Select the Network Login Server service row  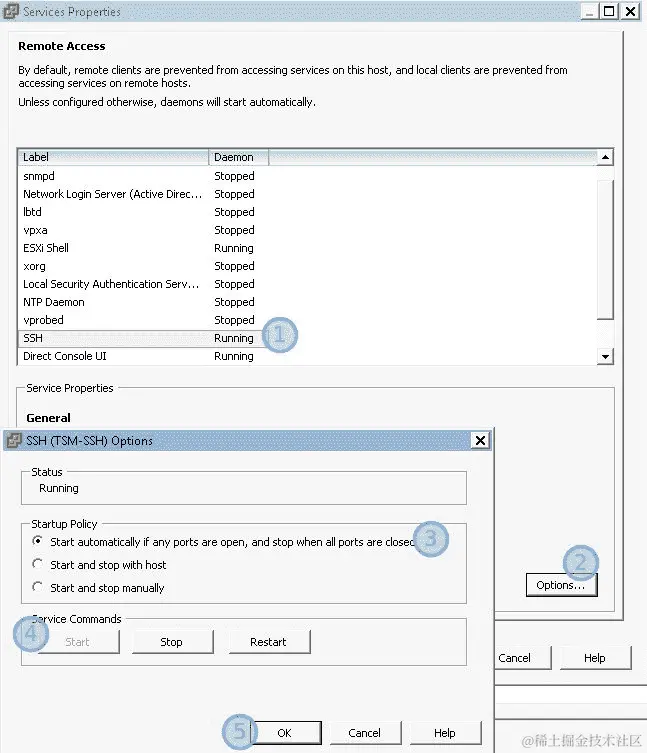[307, 194]
